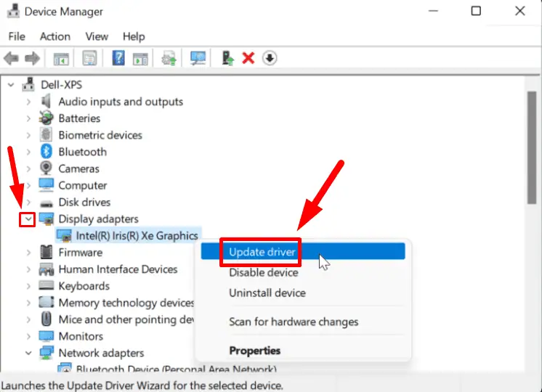The height and width of the screenshot is (392, 542).
Task: Expand Audio inputs and outputs
Action: pyautogui.click(x=28, y=102)
